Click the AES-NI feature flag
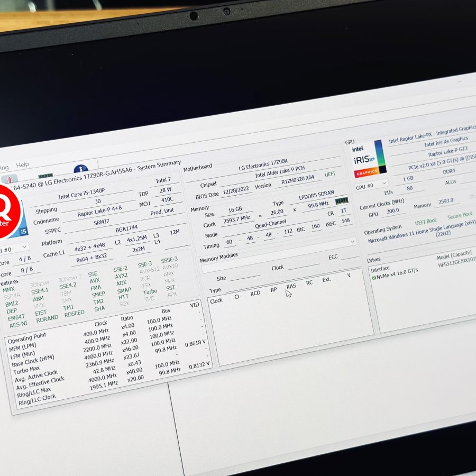476x476 pixels. click(19, 325)
